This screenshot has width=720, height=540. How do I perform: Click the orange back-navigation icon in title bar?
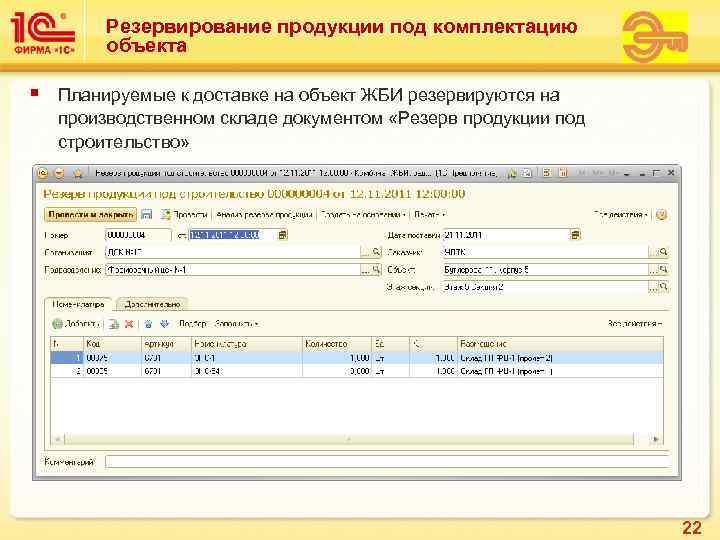pos(59,173)
